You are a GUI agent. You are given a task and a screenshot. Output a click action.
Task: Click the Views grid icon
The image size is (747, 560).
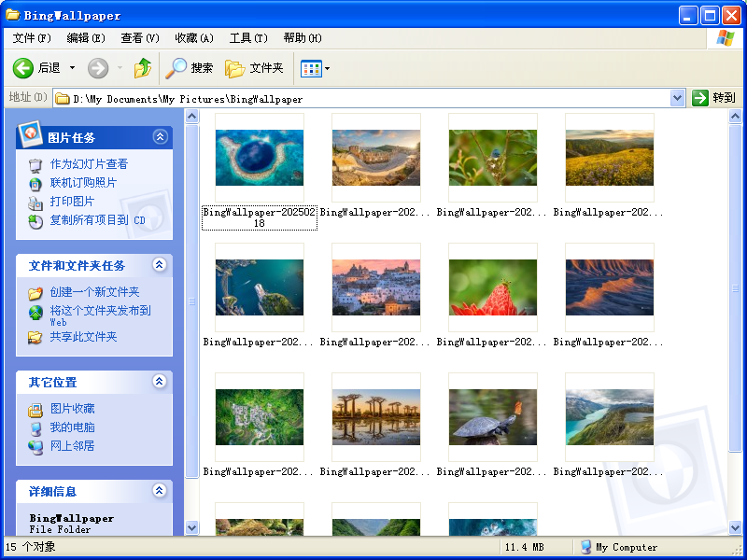pyautogui.click(x=311, y=68)
